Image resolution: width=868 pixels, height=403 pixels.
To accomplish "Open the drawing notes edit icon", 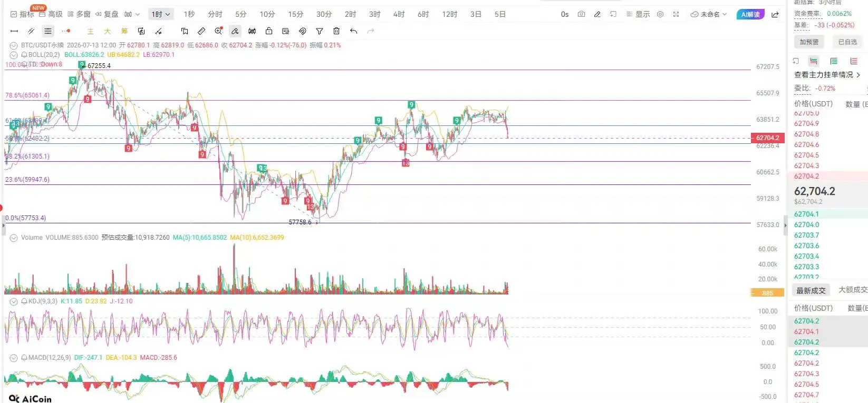I will 286,31.
